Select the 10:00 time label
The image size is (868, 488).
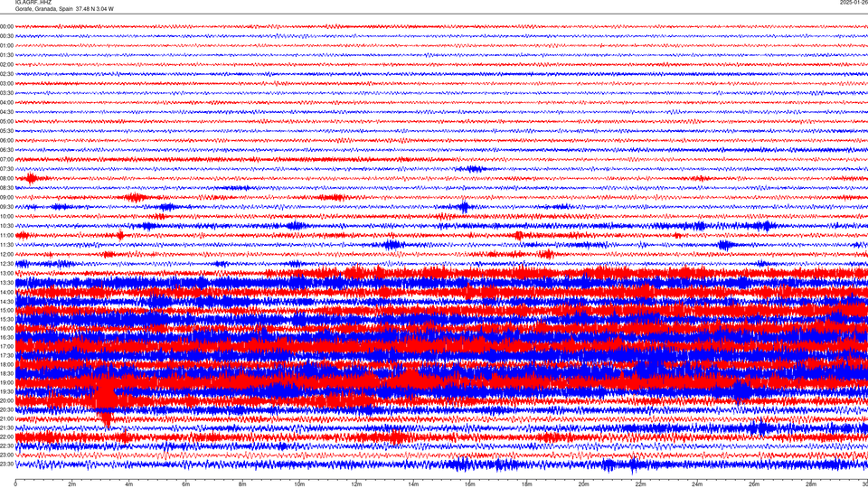click(x=6, y=216)
